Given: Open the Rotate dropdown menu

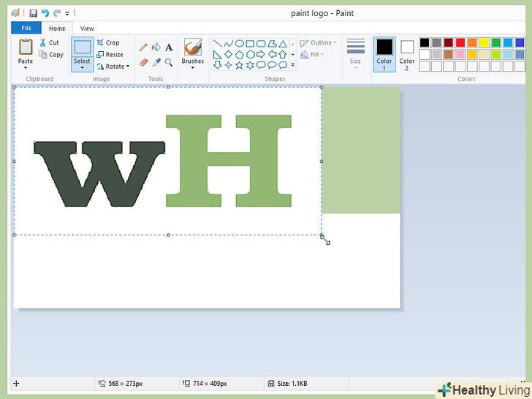Looking at the screenshot, I should (113, 66).
